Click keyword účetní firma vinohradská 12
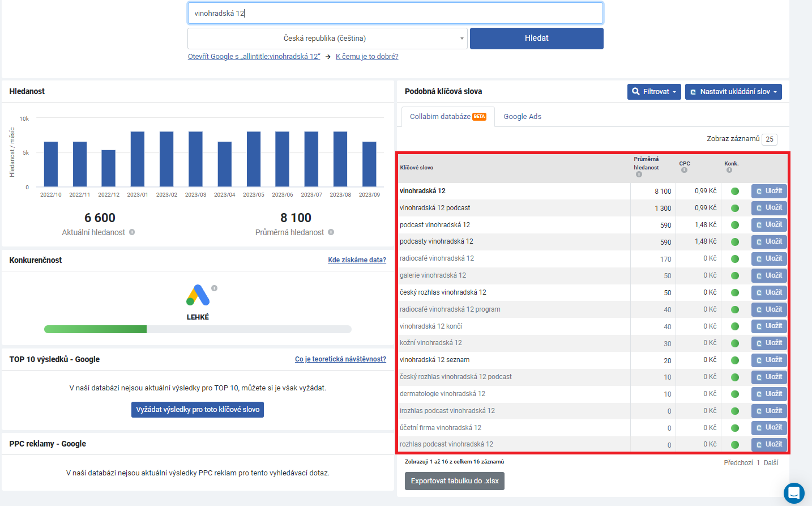 (441, 428)
